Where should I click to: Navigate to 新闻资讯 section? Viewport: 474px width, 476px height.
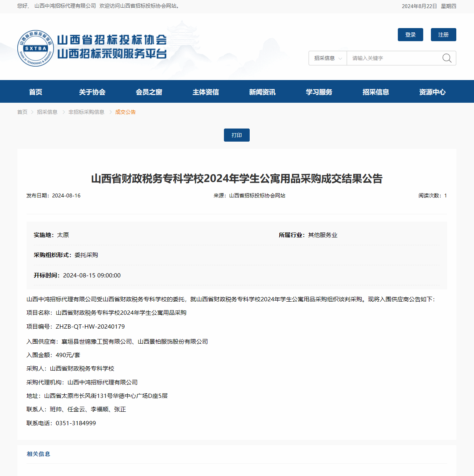point(262,92)
